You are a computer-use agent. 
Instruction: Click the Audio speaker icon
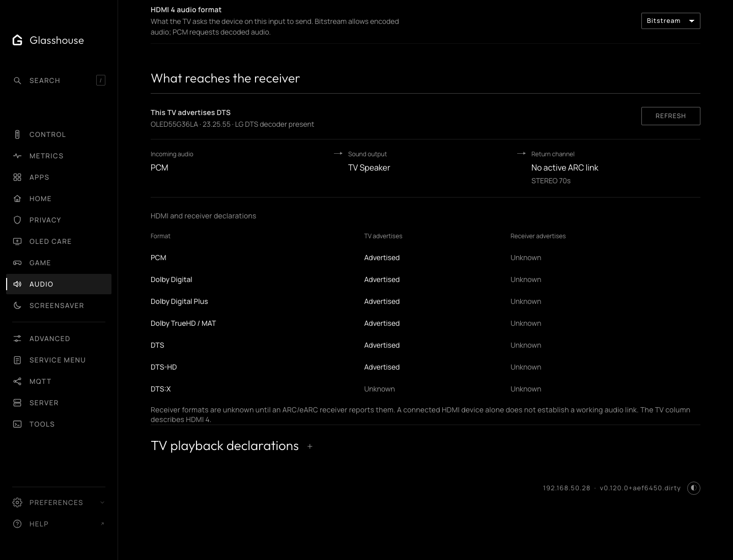[x=17, y=284]
